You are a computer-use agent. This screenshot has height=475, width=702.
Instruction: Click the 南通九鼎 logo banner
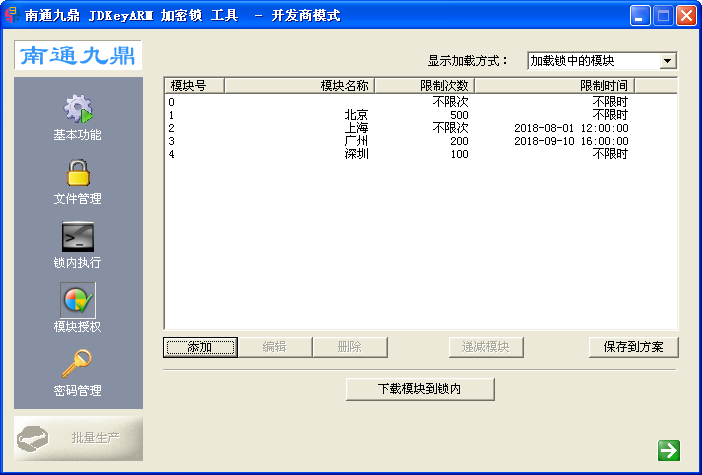tap(78, 55)
